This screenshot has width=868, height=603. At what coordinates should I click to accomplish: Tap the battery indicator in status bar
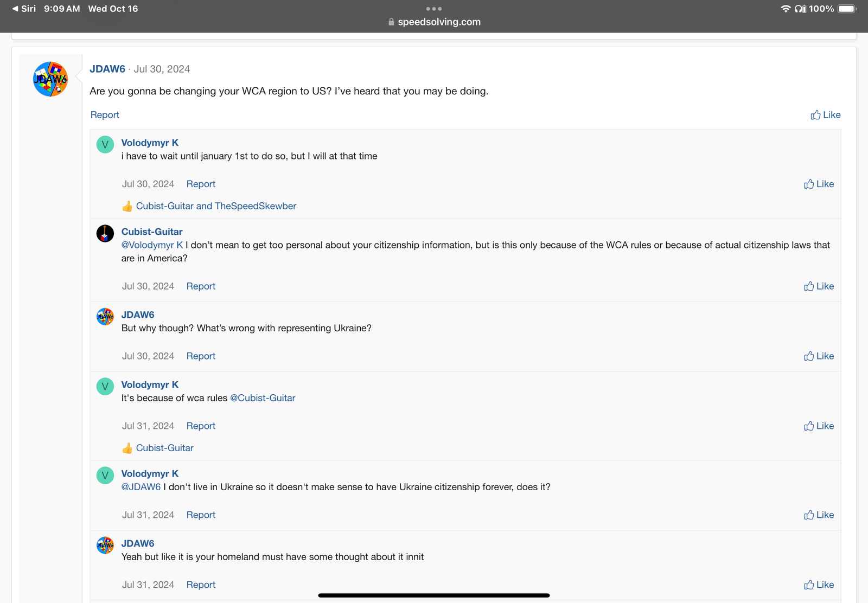pos(847,9)
